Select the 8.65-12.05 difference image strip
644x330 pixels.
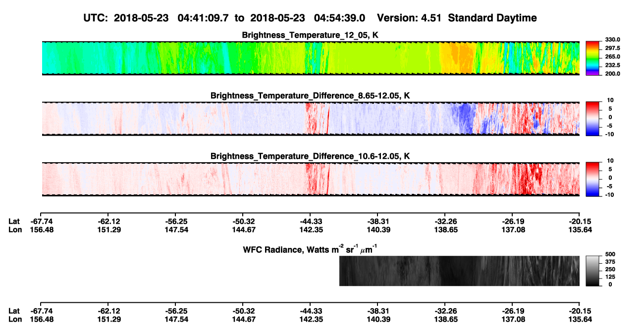pos(311,119)
